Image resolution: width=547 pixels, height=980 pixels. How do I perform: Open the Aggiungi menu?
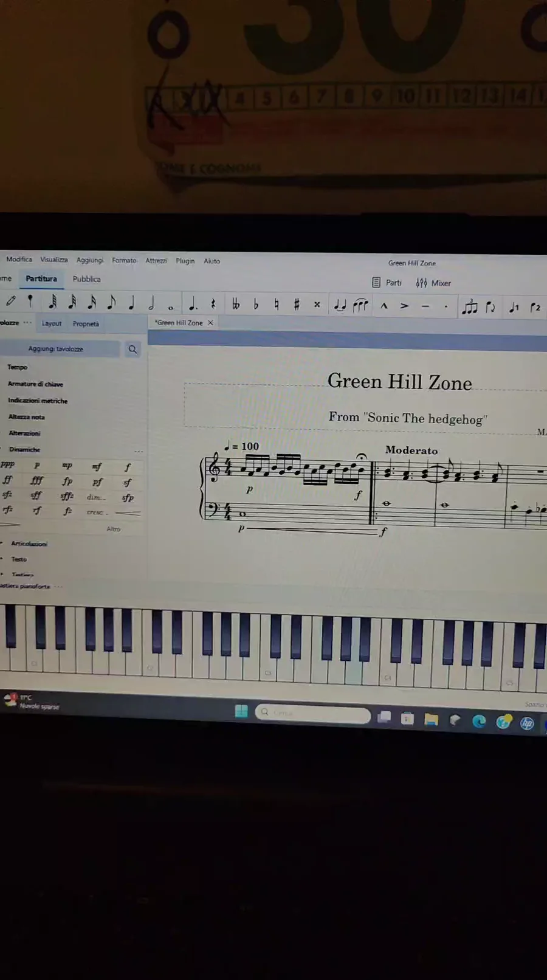point(90,260)
